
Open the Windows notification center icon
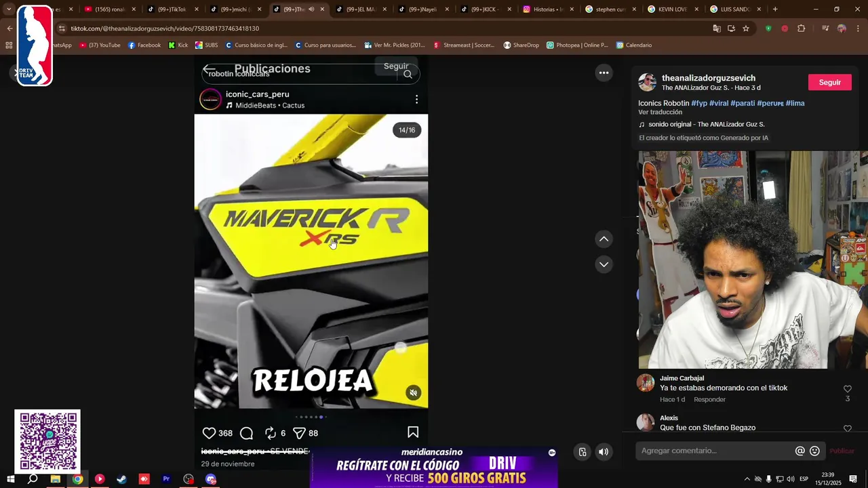click(853, 479)
